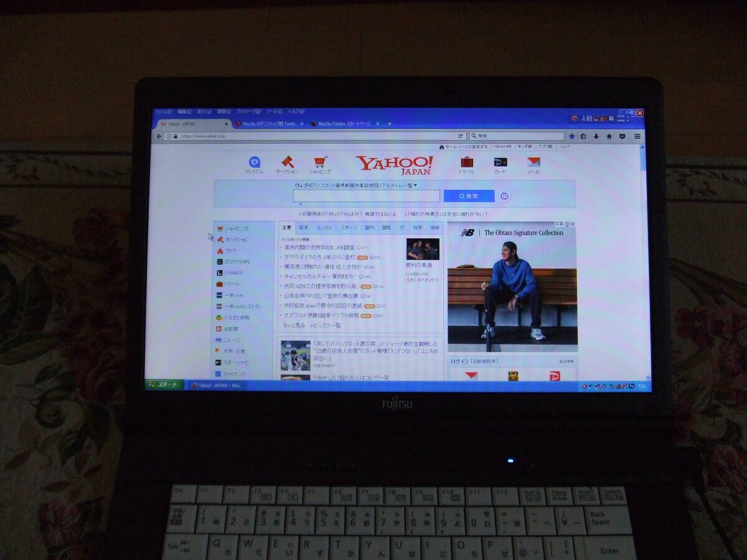This screenshot has width=747, height=560.
Task: Open a new tab with plus button
Action: pyautogui.click(x=390, y=124)
